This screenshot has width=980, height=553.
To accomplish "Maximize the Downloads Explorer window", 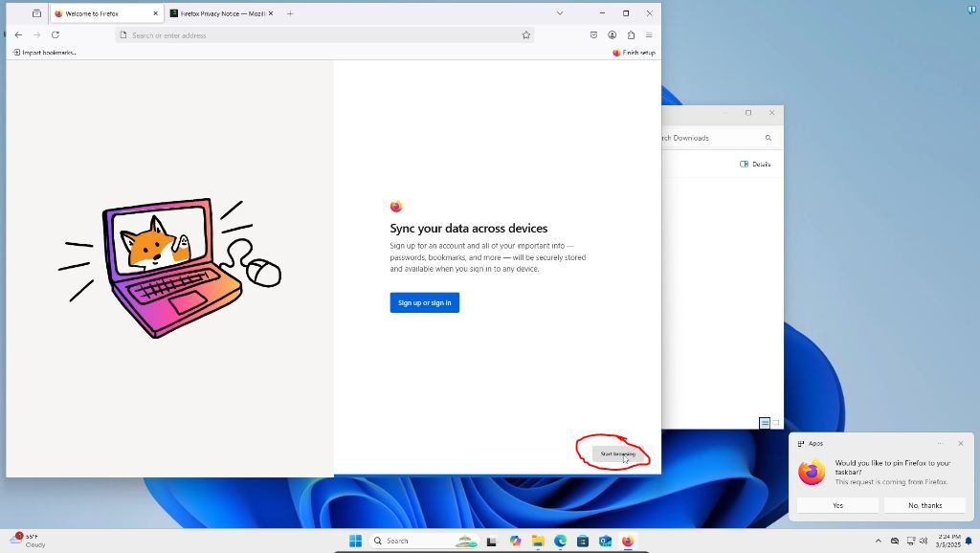I will click(748, 113).
